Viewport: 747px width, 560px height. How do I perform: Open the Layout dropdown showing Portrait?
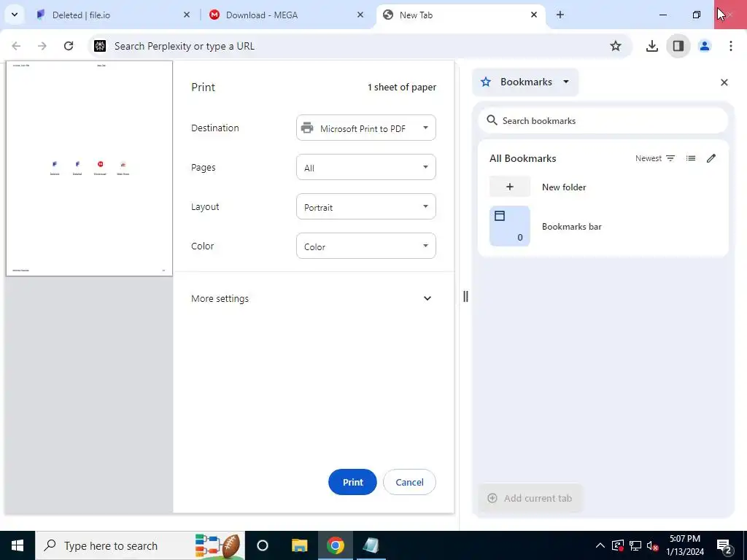366,206
